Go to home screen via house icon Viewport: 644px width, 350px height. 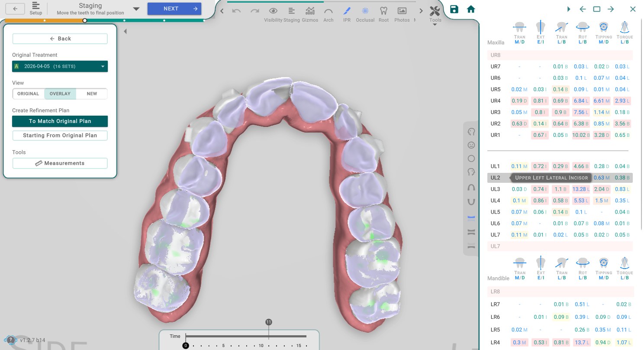click(471, 9)
